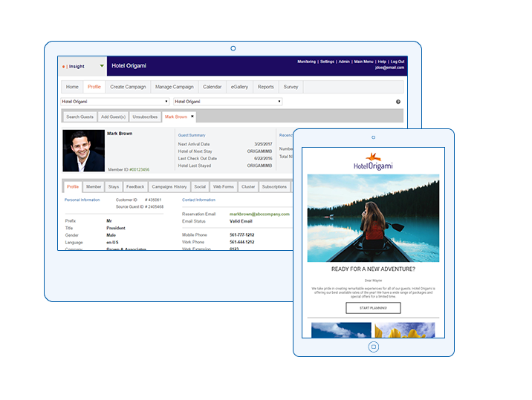532x400 pixels.
Task: Select the Stays sub-tab
Action: pyautogui.click(x=114, y=187)
